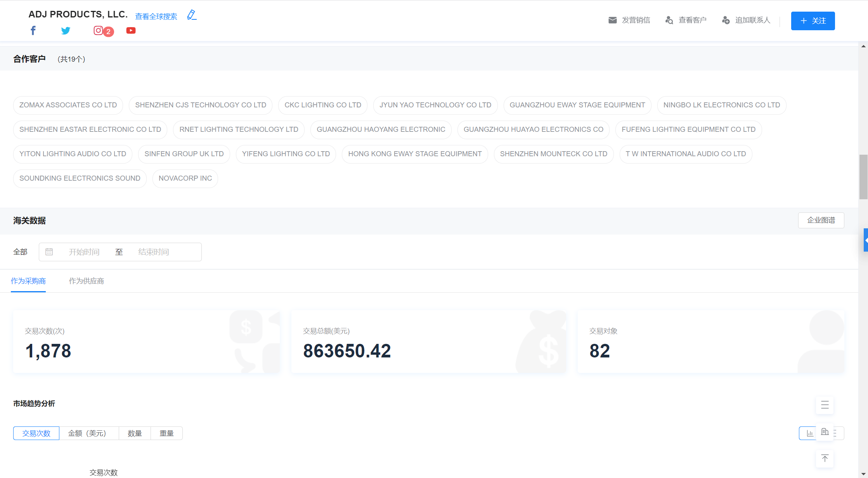Click the vertical scrollbar thumb
Image resolution: width=868 pixels, height=478 pixels.
pos(863,177)
